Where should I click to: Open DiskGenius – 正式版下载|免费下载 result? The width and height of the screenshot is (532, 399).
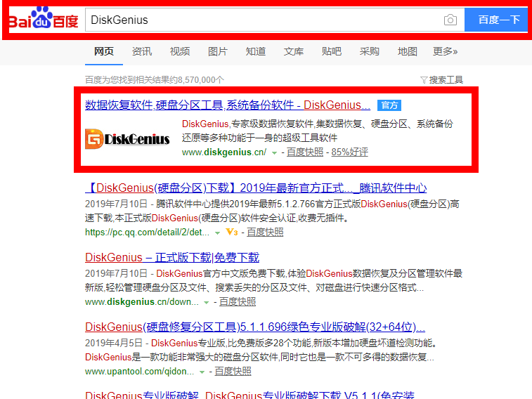click(172, 258)
